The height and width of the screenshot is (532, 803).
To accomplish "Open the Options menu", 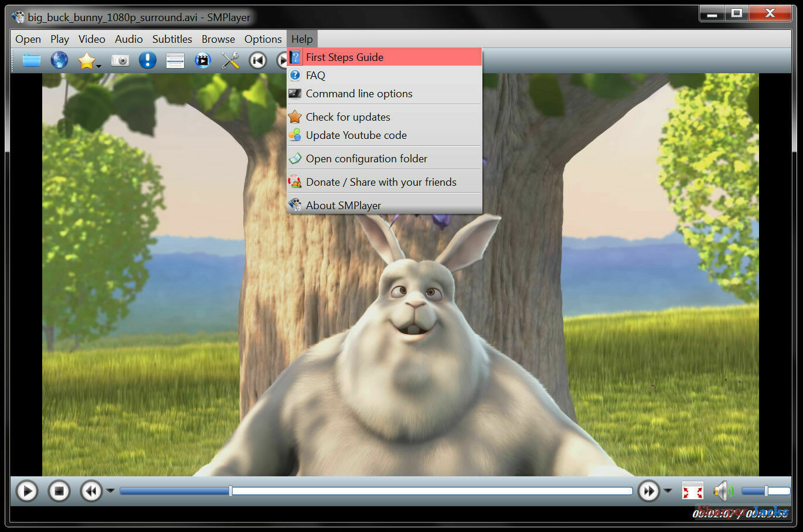I will coord(263,39).
